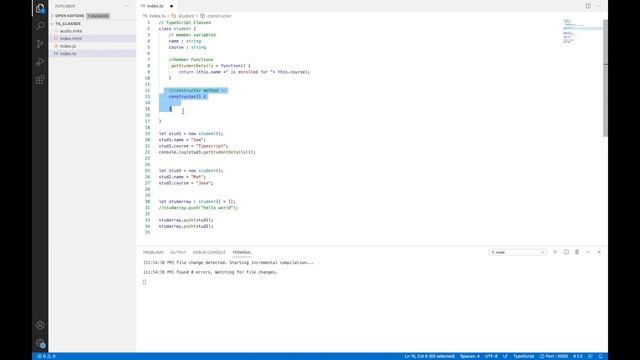Collapse the TS_CLASSES folder section

[67, 24]
